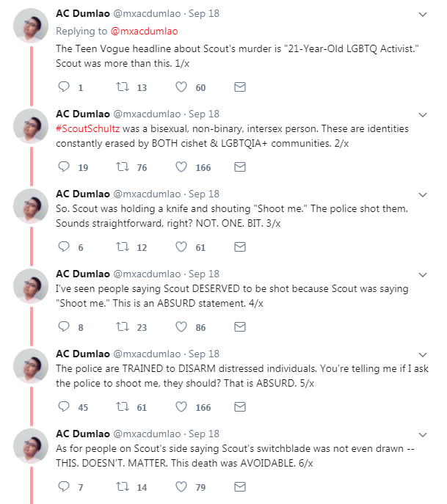The width and height of the screenshot is (447, 504).
Task: Expand the options chevron on the 3/x tweet
Action: 423,195
